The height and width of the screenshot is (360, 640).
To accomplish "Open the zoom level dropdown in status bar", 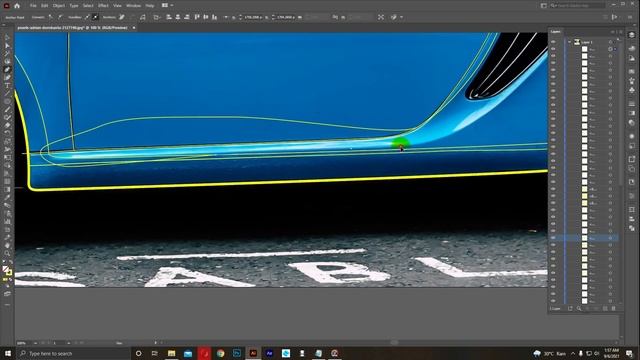I will pos(36,343).
